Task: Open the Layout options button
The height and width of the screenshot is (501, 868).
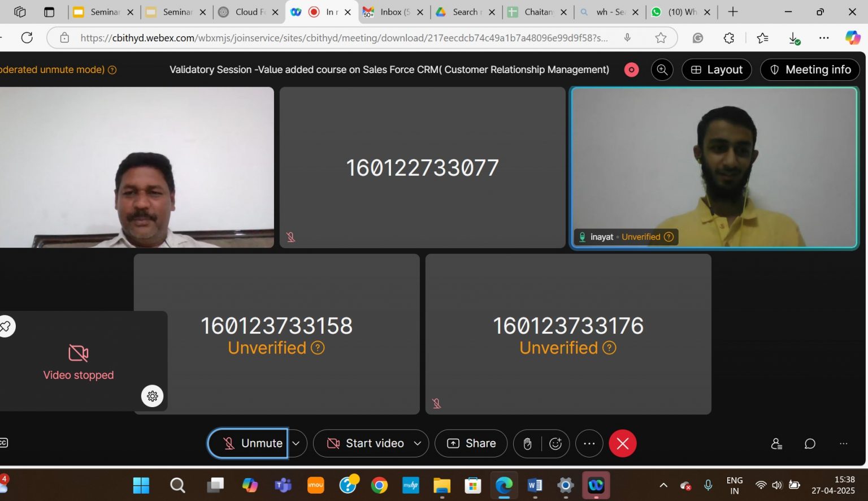Action: coord(717,70)
